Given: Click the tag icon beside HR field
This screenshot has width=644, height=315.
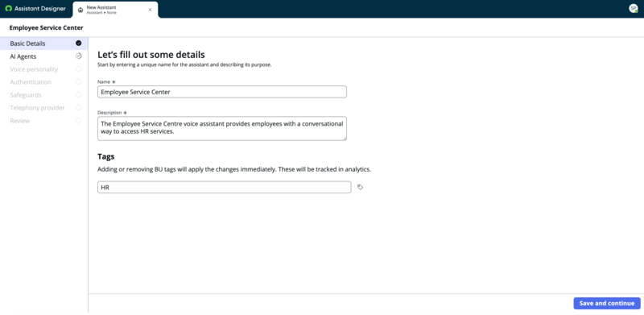Looking at the screenshot, I should [x=360, y=187].
